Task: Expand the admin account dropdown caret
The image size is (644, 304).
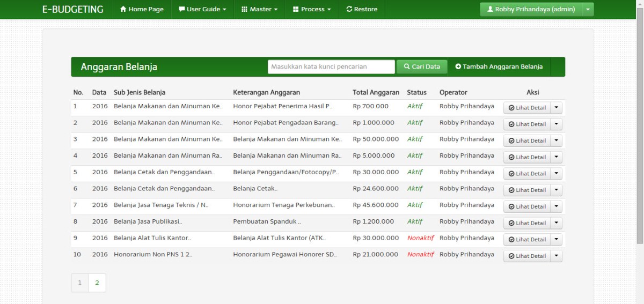Action: pyautogui.click(x=589, y=9)
